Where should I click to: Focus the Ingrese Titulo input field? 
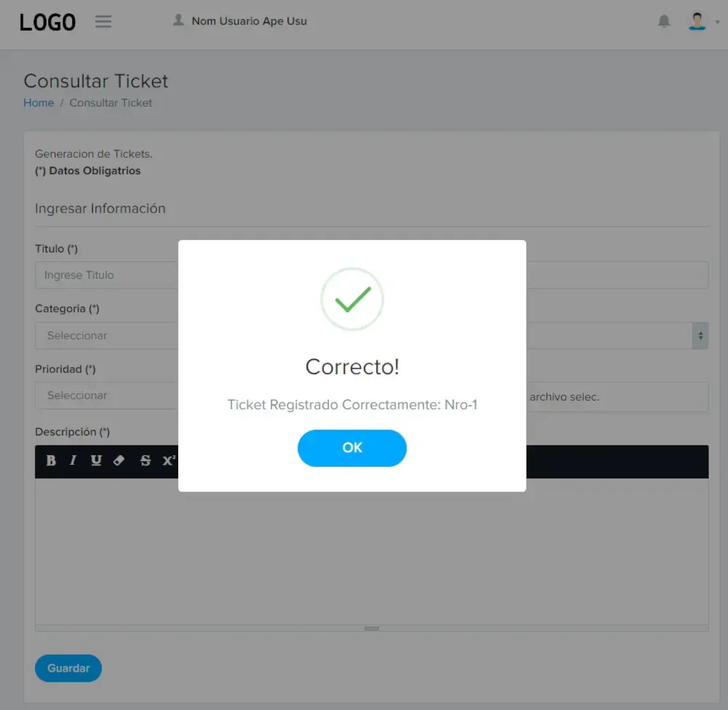coord(107,275)
